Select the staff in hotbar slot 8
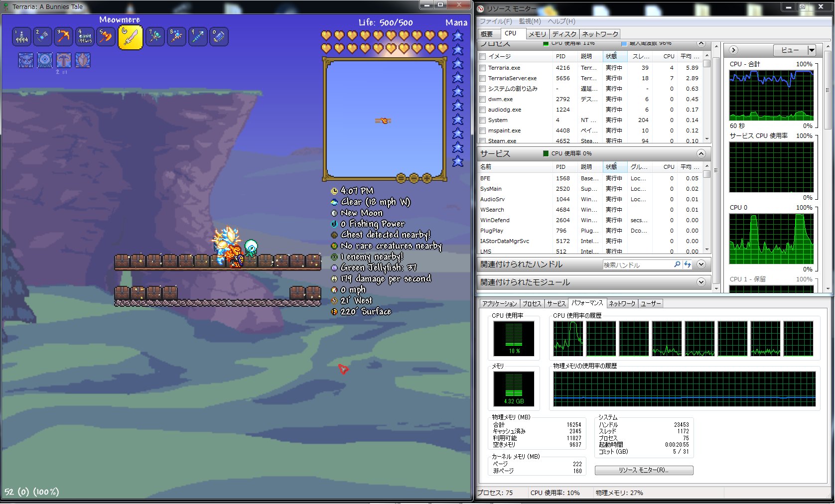The width and height of the screenshot is (835, 504). click(x=176, y=37)
